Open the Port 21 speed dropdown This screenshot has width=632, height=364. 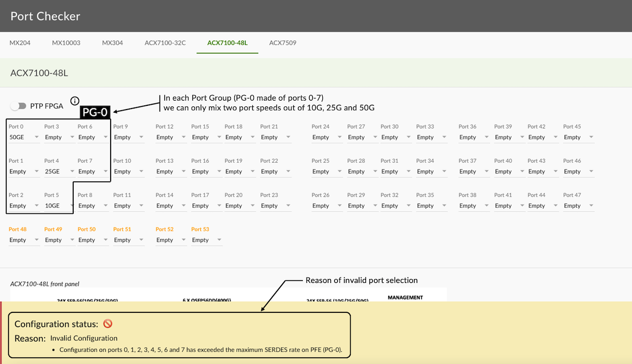pyautogui.click(x=276, y=137)
